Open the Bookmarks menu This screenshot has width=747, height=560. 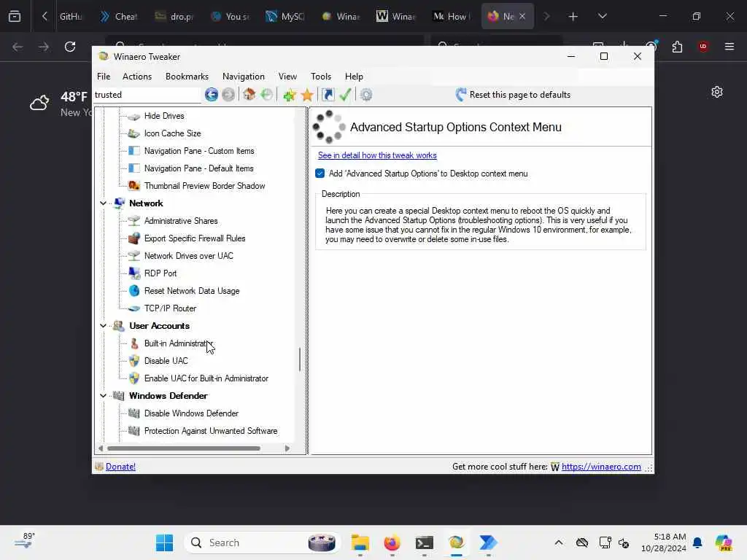[187, 76]
